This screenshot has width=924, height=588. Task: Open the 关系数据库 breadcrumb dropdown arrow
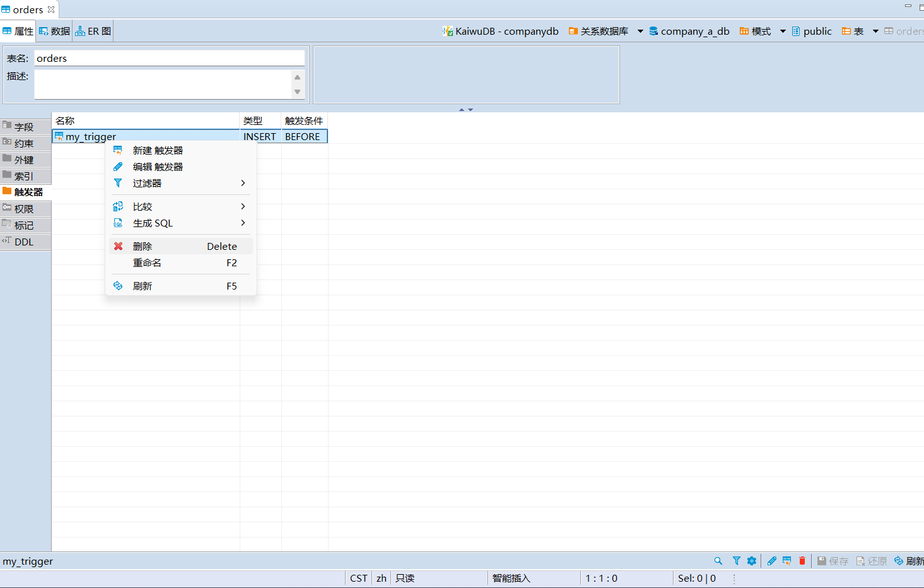coord(640,31)
